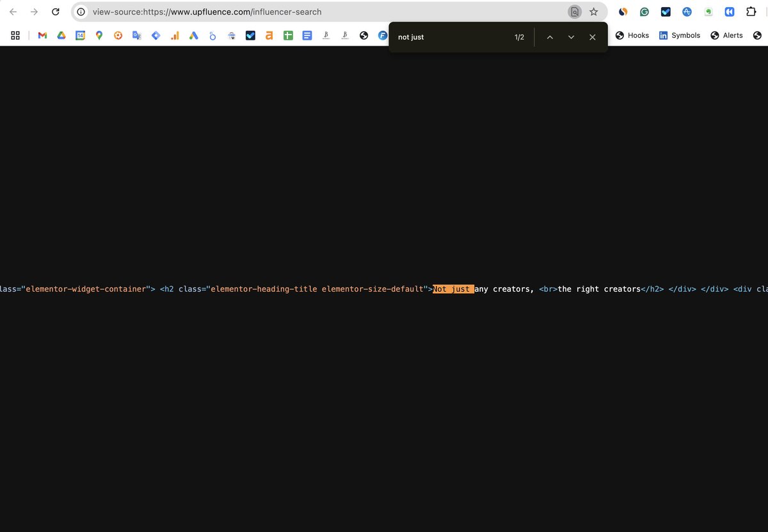Screen dimensions: 768x532
Task: Click the 'the right creators' text
Action: 599,289
